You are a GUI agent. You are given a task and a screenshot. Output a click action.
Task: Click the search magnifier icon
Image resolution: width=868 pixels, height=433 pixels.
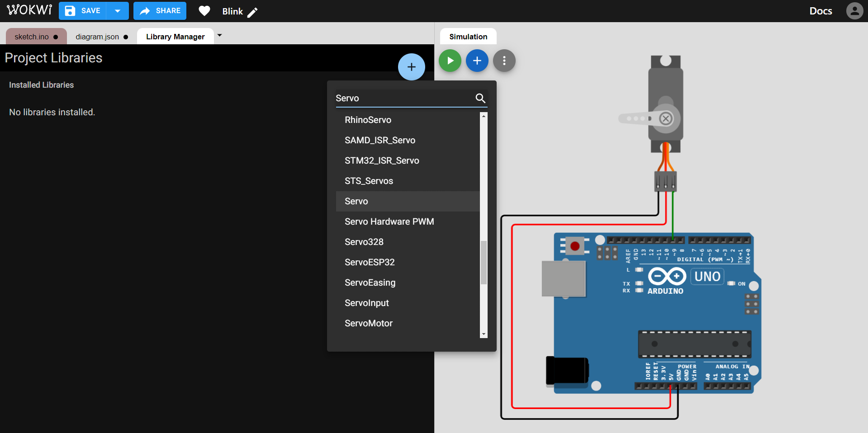(480, 98)
